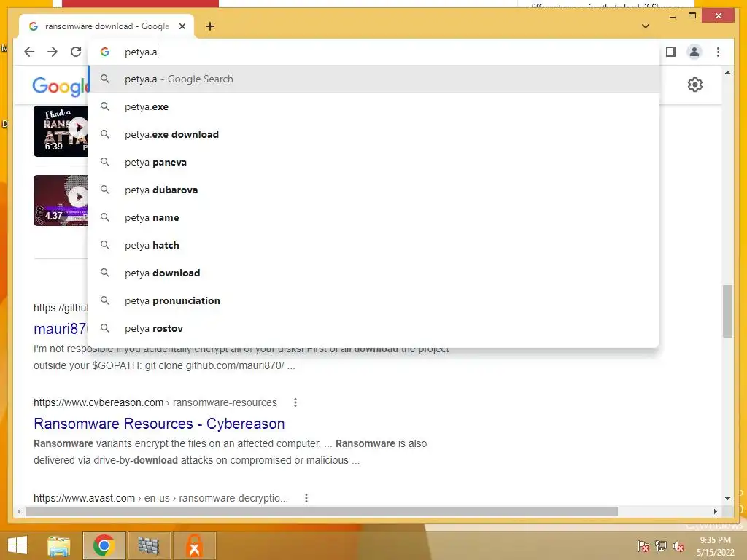This screenshot has width=747, height=560.
Task: Open the mauri870 GitHub result link
Action: pyautogui.click(x=61, y=329)
